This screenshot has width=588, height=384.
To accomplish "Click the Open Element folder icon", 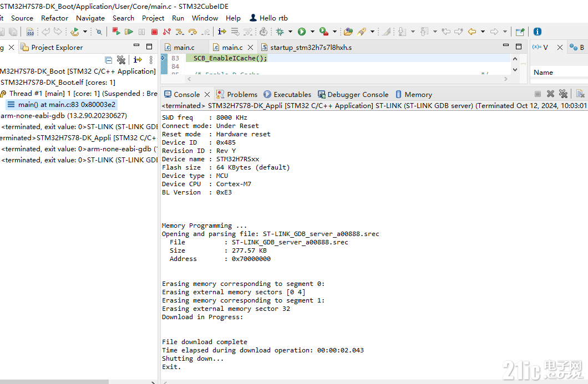I will 348,32.
